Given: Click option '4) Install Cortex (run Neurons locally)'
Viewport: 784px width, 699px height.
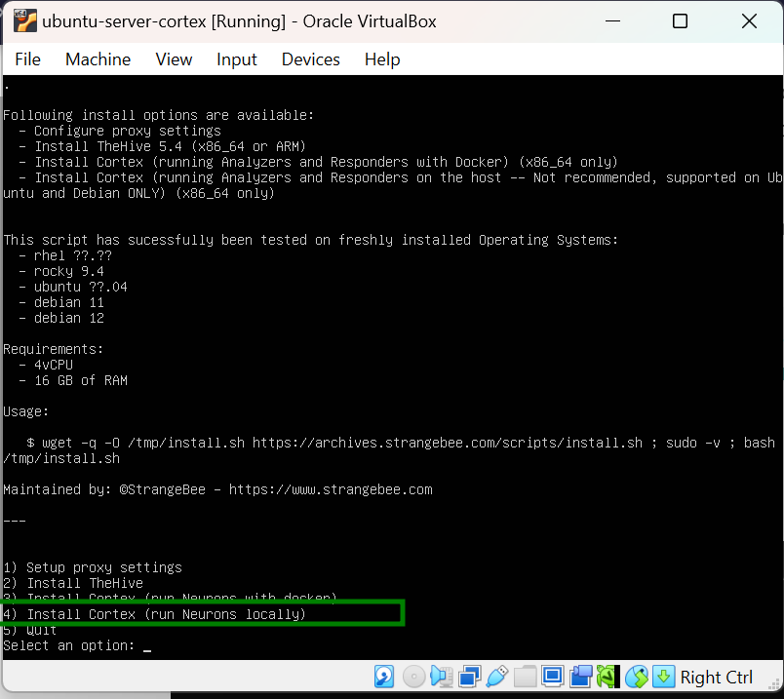Looking at the screenshot, I should (x=154, y=614).
